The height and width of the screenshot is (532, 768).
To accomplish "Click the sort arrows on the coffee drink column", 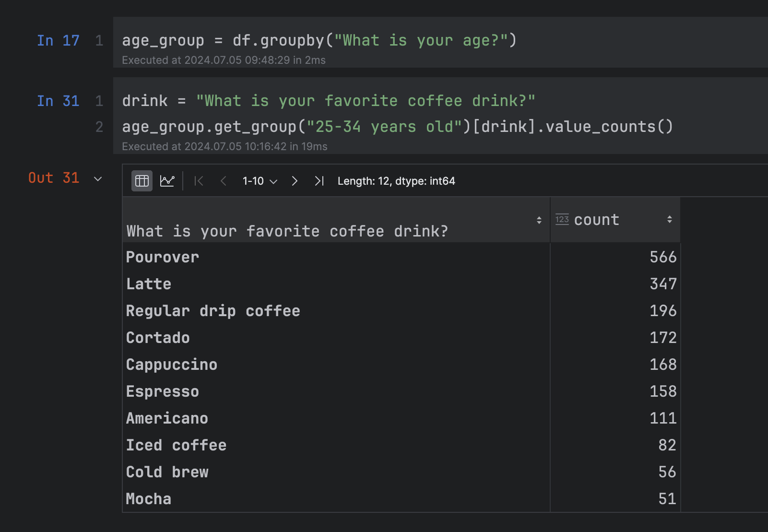I will click(x=538, y=220).
